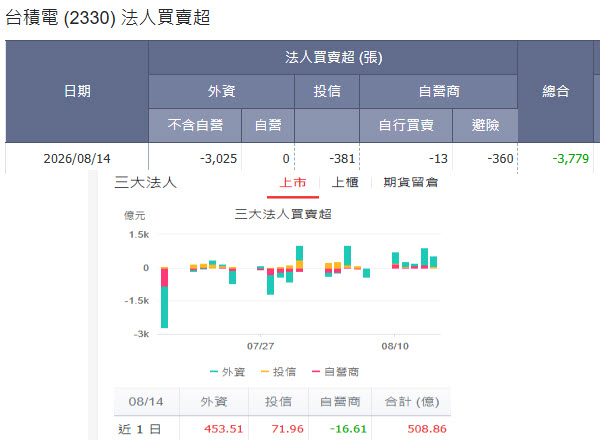Click the 自營商 header in summary table
The width and height of the screenshot is (600, 440).
pyautogui.click(x=340, y=401)
